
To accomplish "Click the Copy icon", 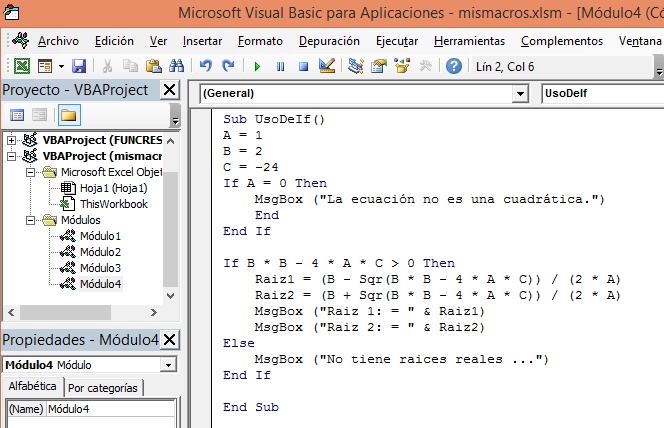I will tap(130, 66).
